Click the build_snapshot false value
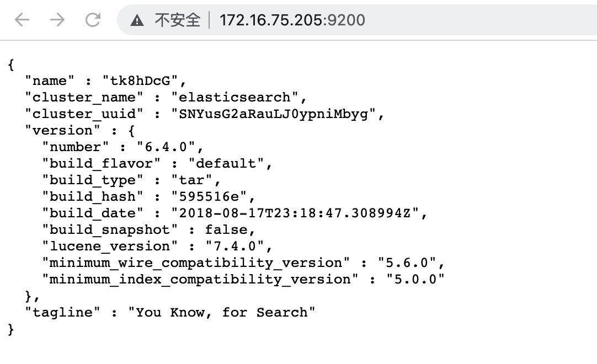The image size is (597, 364). coord(226,230)
